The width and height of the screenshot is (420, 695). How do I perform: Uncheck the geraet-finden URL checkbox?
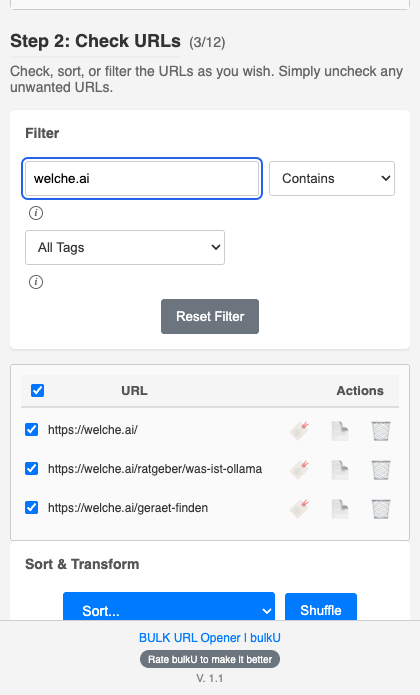(x=31, y=508)
